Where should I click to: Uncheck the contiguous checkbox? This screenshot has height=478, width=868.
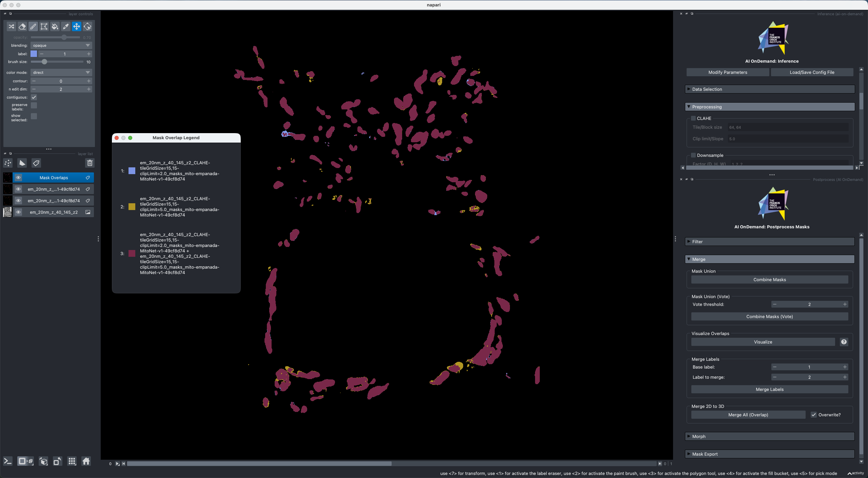pyautogui.click(x=34, y=97)
